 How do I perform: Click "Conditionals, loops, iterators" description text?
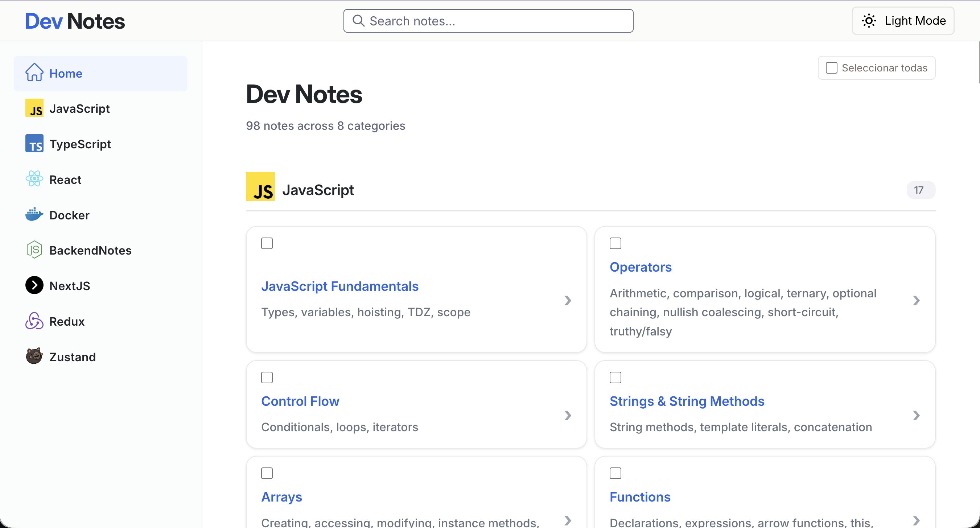tap(340, 427)
